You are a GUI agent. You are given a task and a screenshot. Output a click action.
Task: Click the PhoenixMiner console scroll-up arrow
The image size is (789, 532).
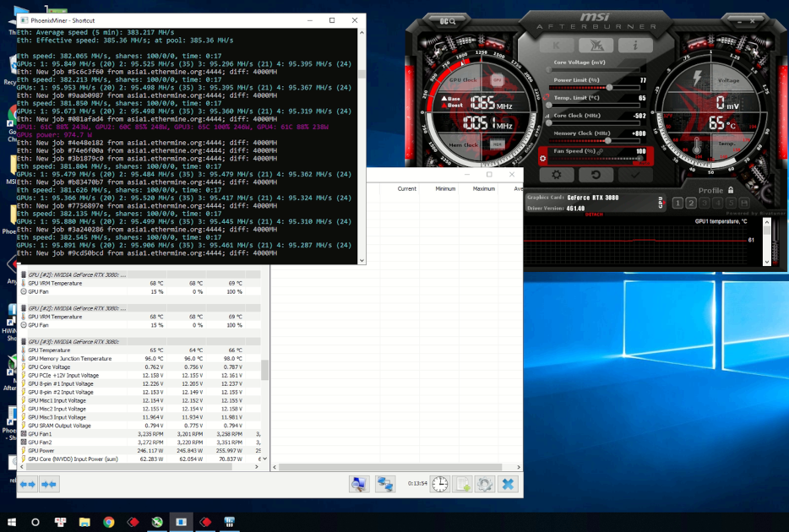pyautogui.click(x=362, y=33)
